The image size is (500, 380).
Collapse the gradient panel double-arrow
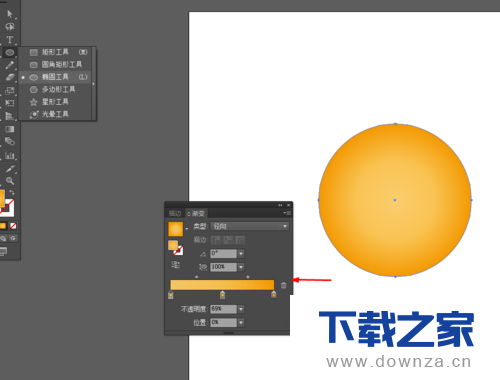point(280,205)
